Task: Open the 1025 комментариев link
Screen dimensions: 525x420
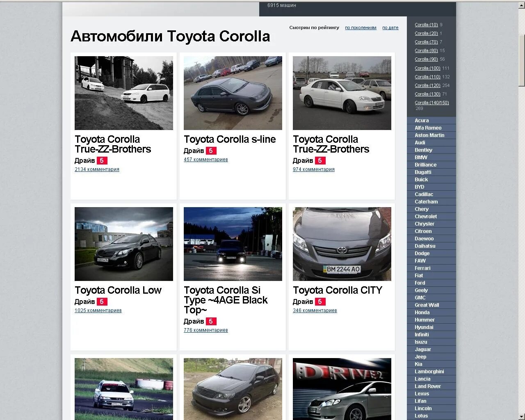Action: point(98,310)
